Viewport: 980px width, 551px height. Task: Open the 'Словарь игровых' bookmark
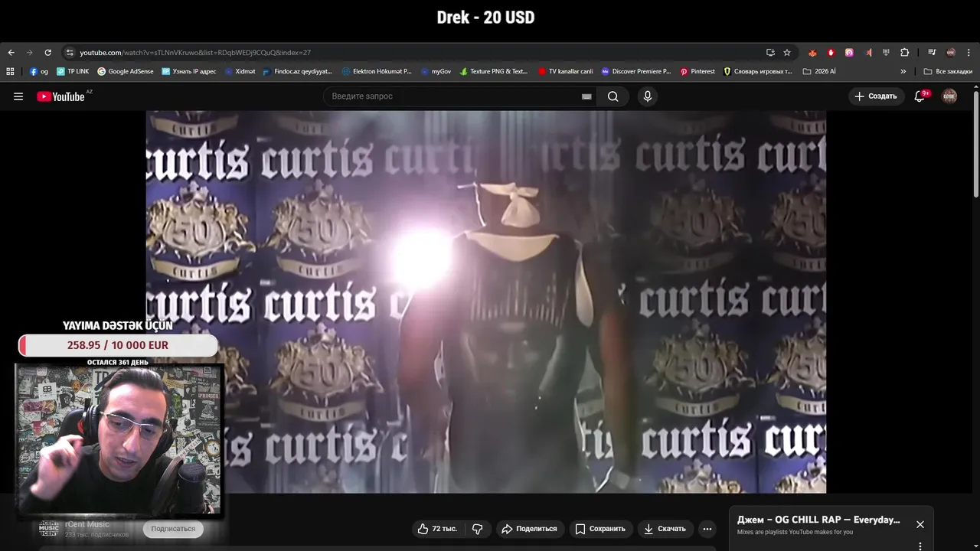pos(758,71)
